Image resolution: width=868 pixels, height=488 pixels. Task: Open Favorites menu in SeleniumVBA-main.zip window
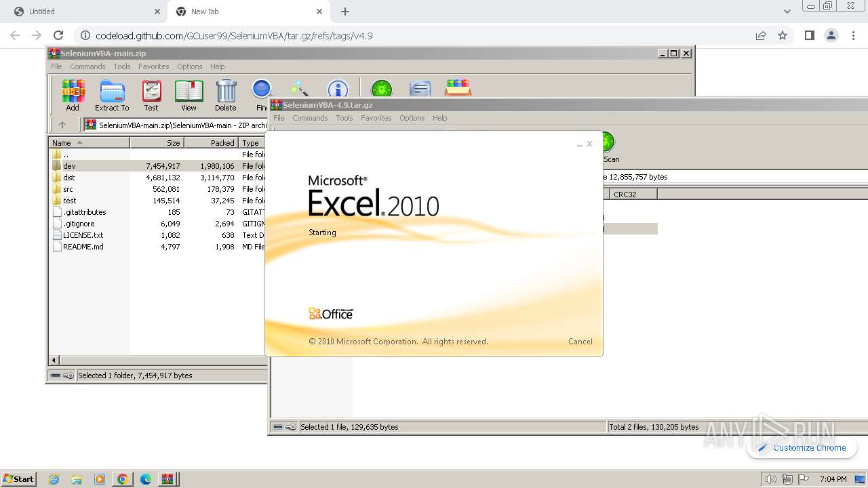pyautogui.click(x=154, y=66)
